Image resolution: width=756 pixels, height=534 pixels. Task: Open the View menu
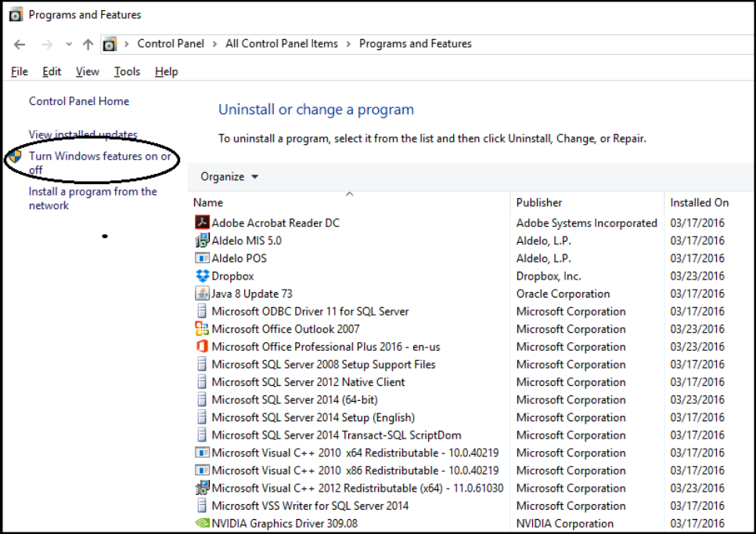click(88, 71)
